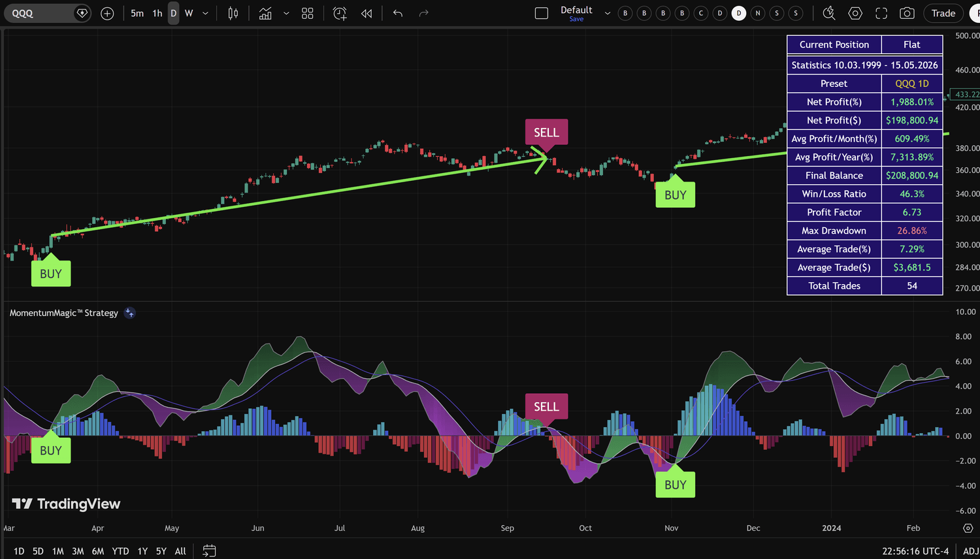Viewport: 980px width, 559px height.
Task: Set range to All
Action: (180, 551)
